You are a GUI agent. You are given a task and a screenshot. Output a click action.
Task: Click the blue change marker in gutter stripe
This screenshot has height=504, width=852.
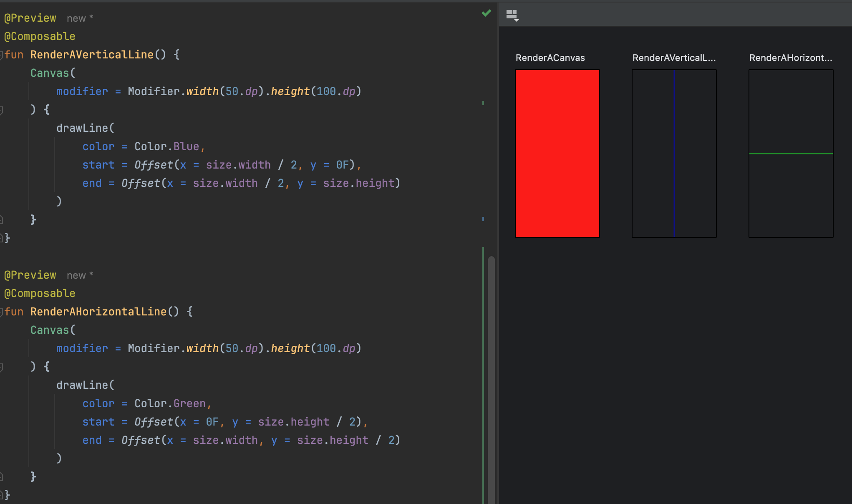(483, 219)
